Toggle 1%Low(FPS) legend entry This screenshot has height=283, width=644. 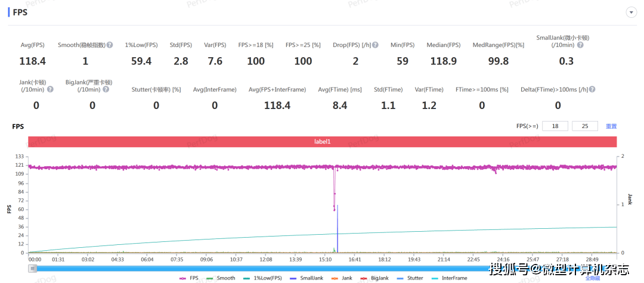pos(262,278)
